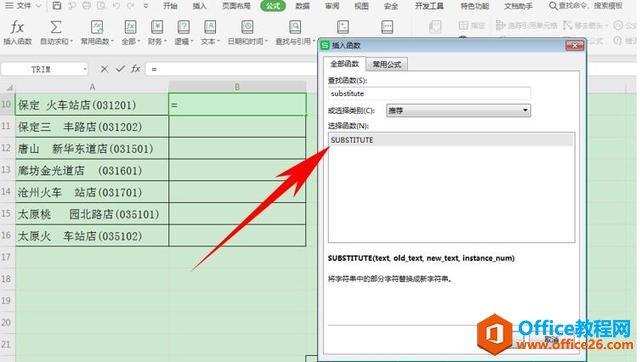Select cell 保定三 丰路店(031202)

pyautogui.click(x=92, y=127)
